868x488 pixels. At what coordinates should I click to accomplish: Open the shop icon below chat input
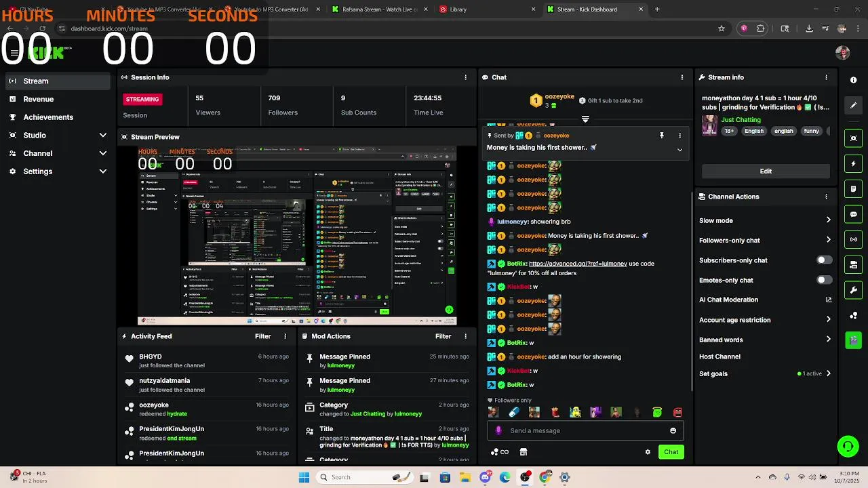point(524,452)
